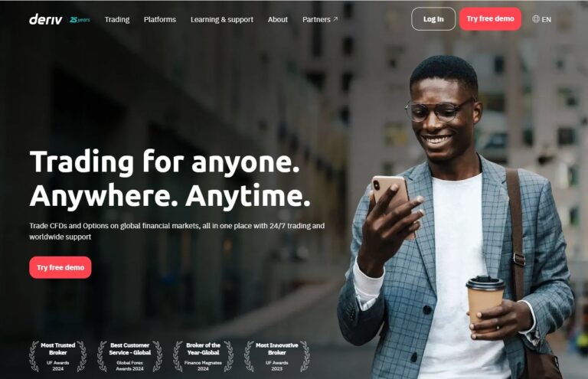Click the Partners external link arrow

pyautogui.click(x=335, y=18)
